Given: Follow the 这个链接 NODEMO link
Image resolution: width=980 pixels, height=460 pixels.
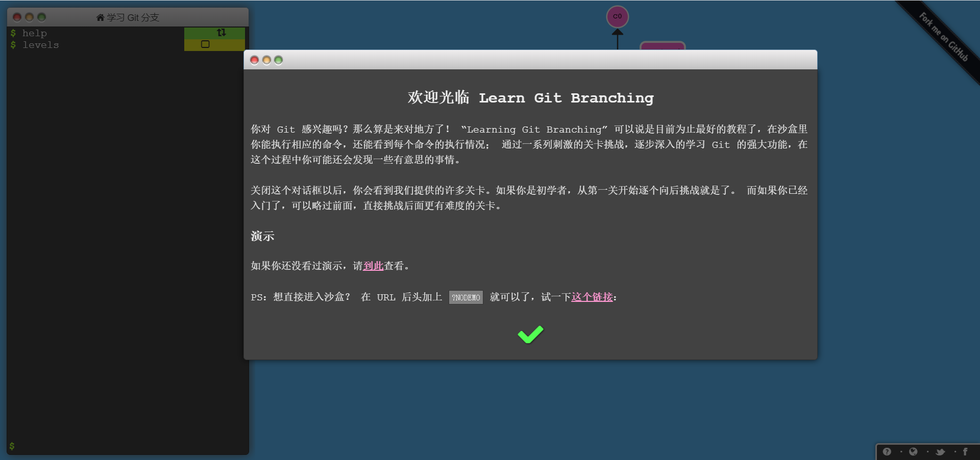Looking at the screenshot, I should [x=592, y=297].
